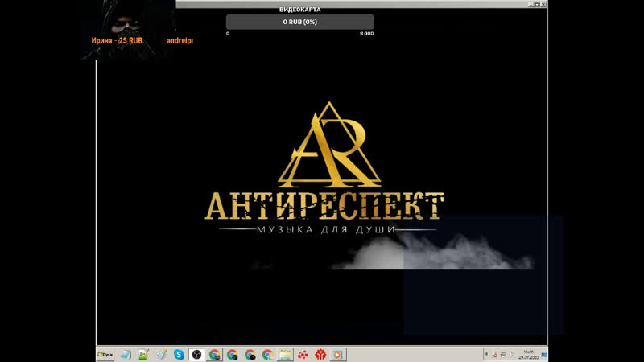The width and height of the screenshot is (644, 362).
Task: Switch to OBS Studio in the taskbar
Action: pos(196,354)
